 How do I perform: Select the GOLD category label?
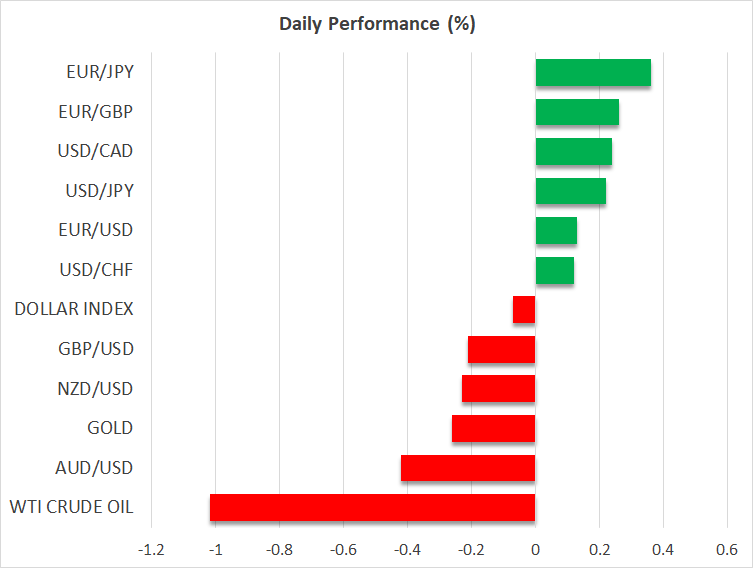click(x=110, y=428)
